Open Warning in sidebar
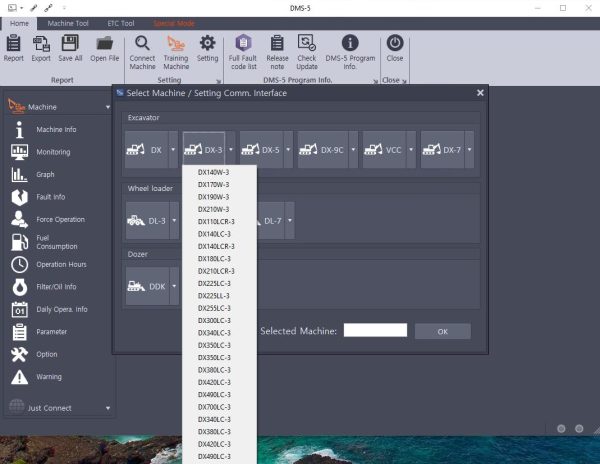The image size is (600, 464). click(49, 377)
